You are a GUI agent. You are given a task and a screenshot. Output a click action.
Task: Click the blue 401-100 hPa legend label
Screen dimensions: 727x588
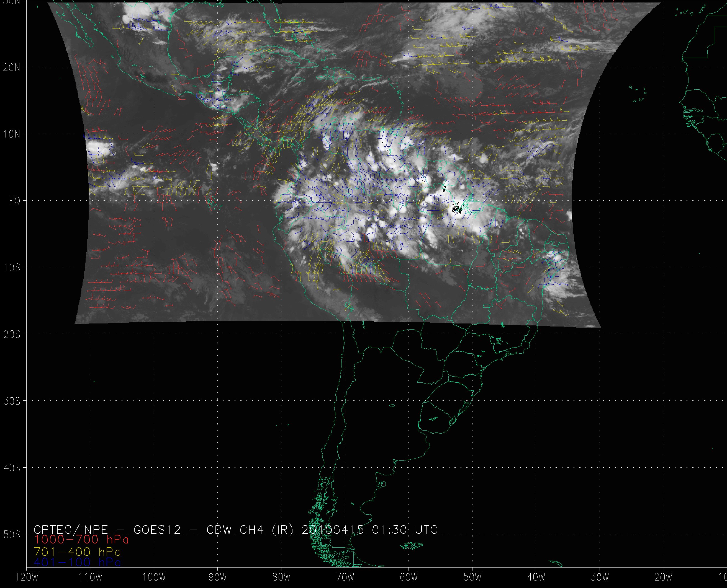tap(77, 562)
